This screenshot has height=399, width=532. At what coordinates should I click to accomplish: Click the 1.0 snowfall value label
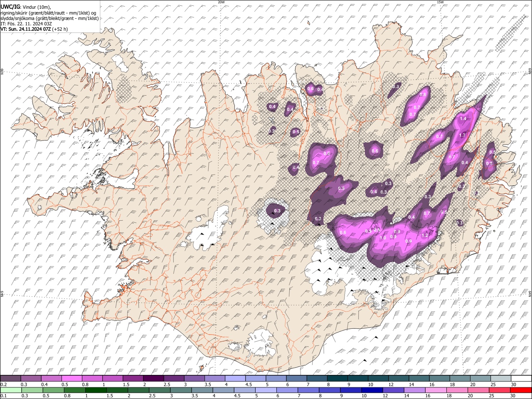pos(383,238)
